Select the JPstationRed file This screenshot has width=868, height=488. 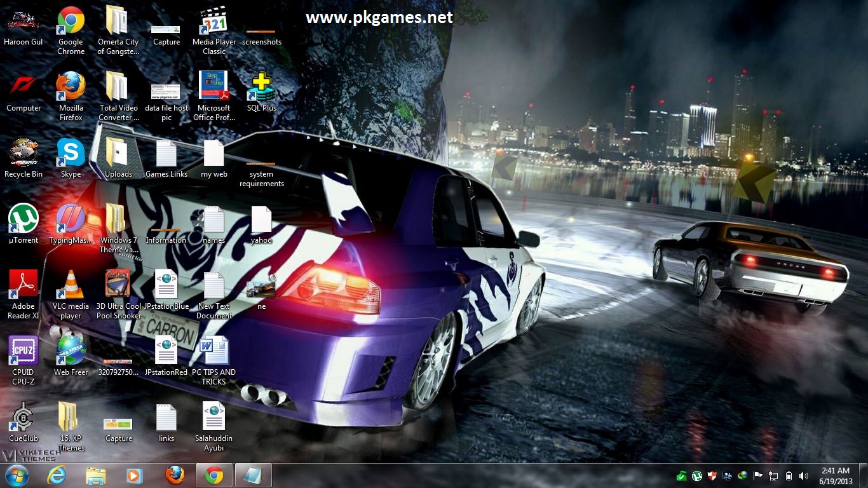coord(166,356)
